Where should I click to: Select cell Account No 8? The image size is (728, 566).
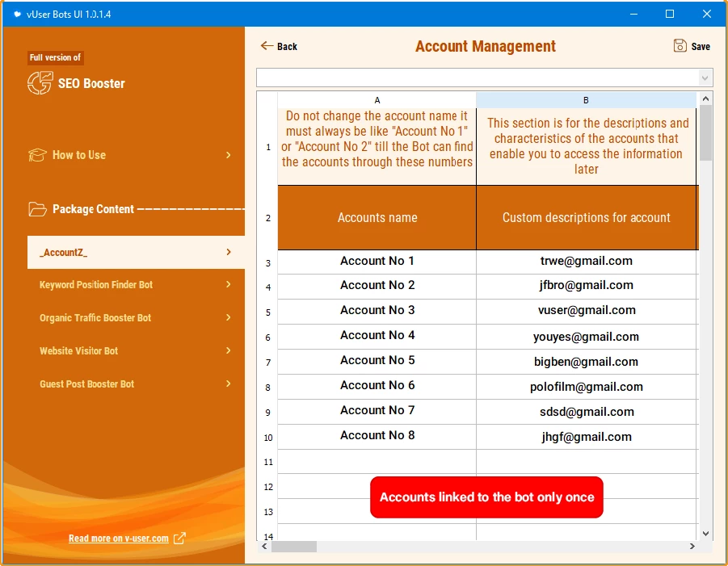377,436
